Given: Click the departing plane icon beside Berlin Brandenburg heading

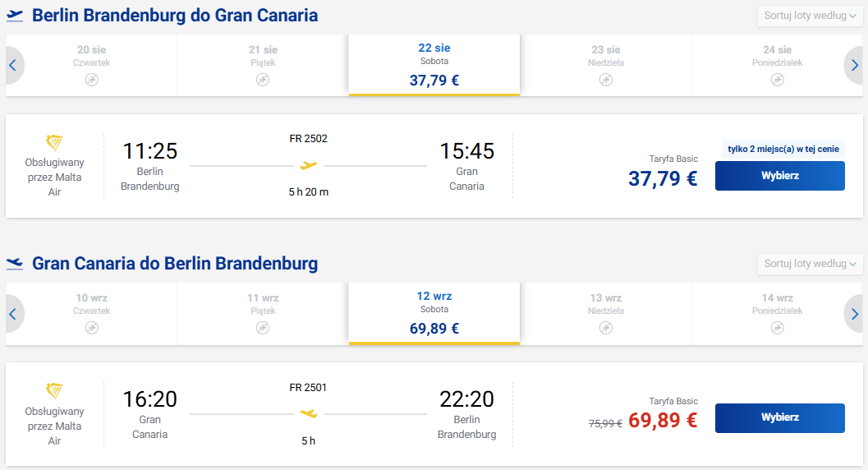Looking at the screenshot, I should click(x=15, y=16).
